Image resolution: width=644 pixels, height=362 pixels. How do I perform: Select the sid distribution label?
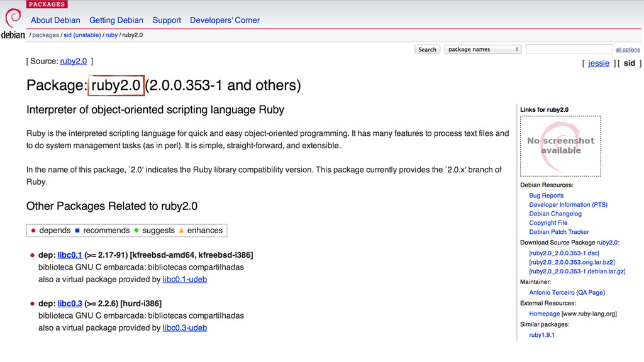tap(629, 63)
